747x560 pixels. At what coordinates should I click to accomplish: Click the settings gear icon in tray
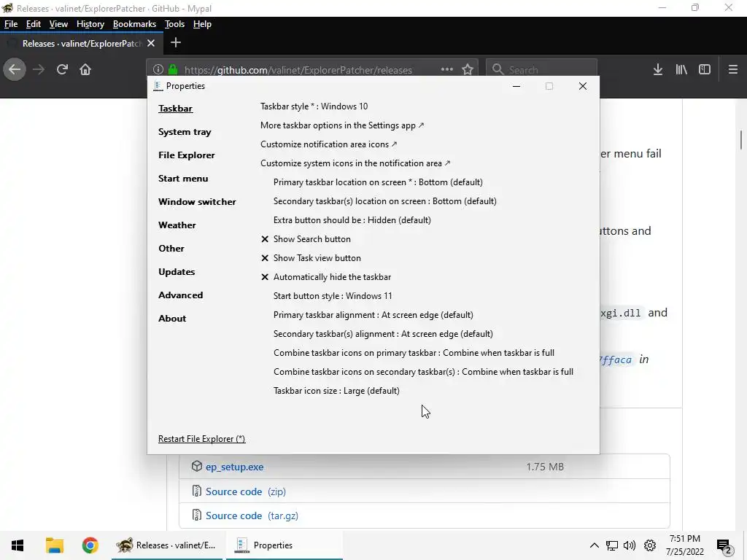click(650, 545)
